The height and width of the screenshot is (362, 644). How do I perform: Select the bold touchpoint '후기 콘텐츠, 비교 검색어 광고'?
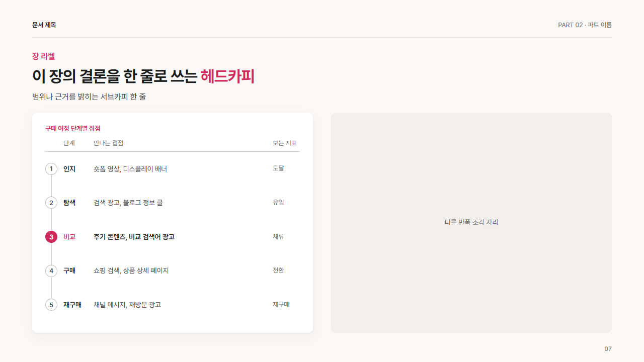pyautogui.click(x=134, y=237)
